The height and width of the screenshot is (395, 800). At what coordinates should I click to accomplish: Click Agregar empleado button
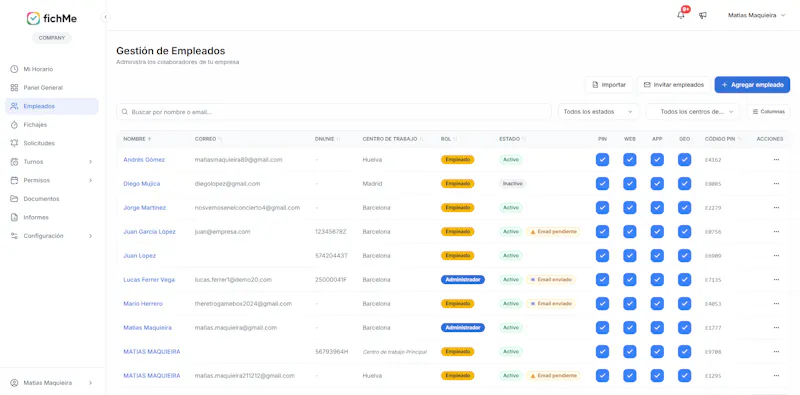click(752, 85)
